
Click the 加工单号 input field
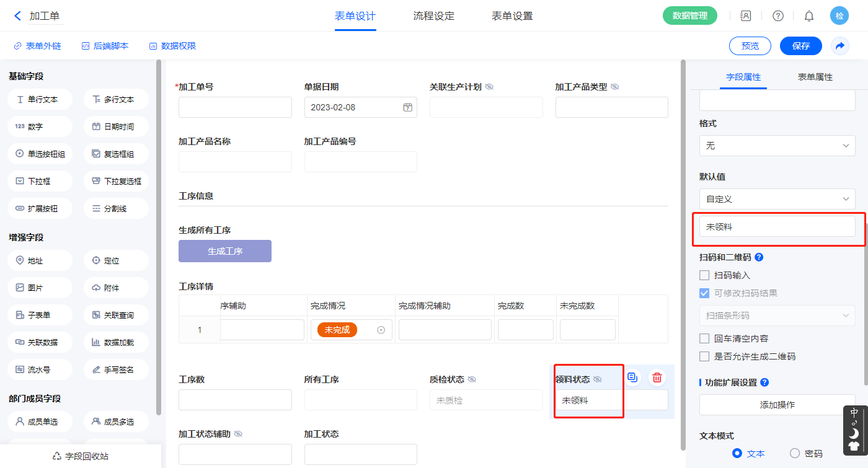(235, 107)
